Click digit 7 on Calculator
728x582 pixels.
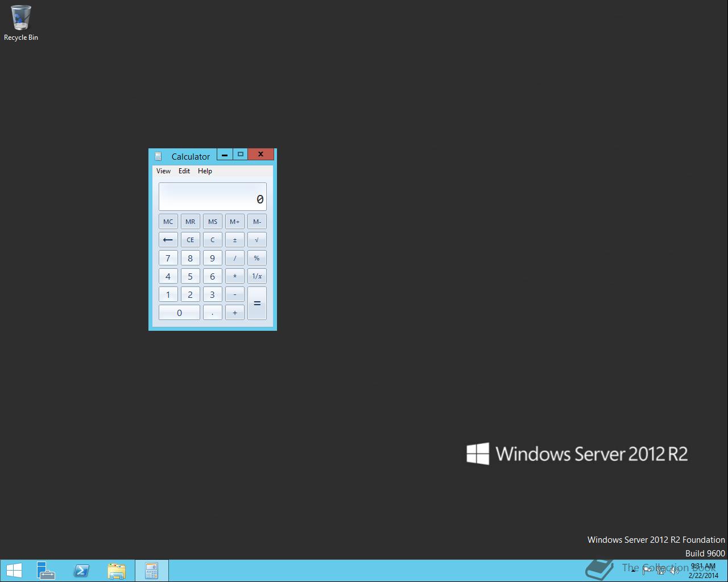[168, 258]
